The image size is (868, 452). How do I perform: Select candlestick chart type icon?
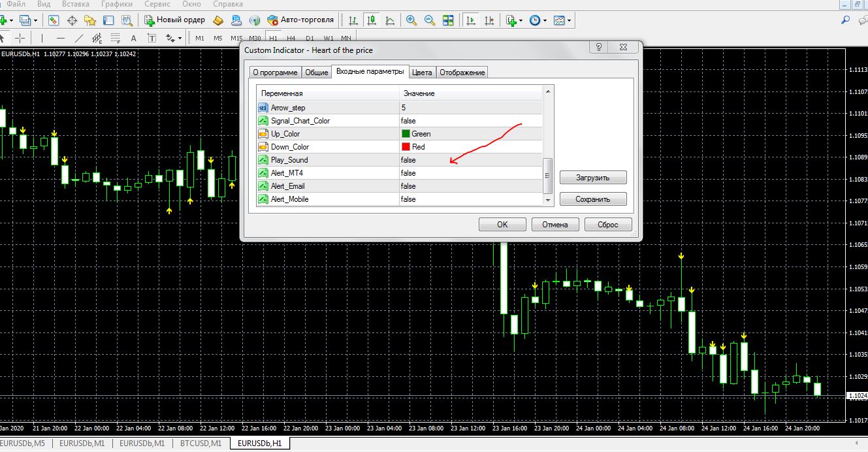(x=372, y=20)
